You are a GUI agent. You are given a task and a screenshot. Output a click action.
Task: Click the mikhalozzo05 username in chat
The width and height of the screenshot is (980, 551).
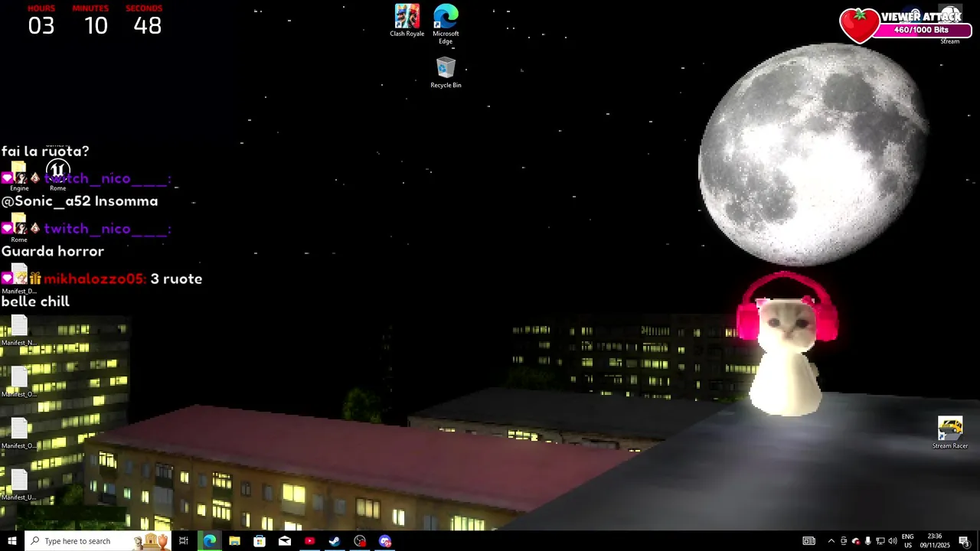point(94,279)
